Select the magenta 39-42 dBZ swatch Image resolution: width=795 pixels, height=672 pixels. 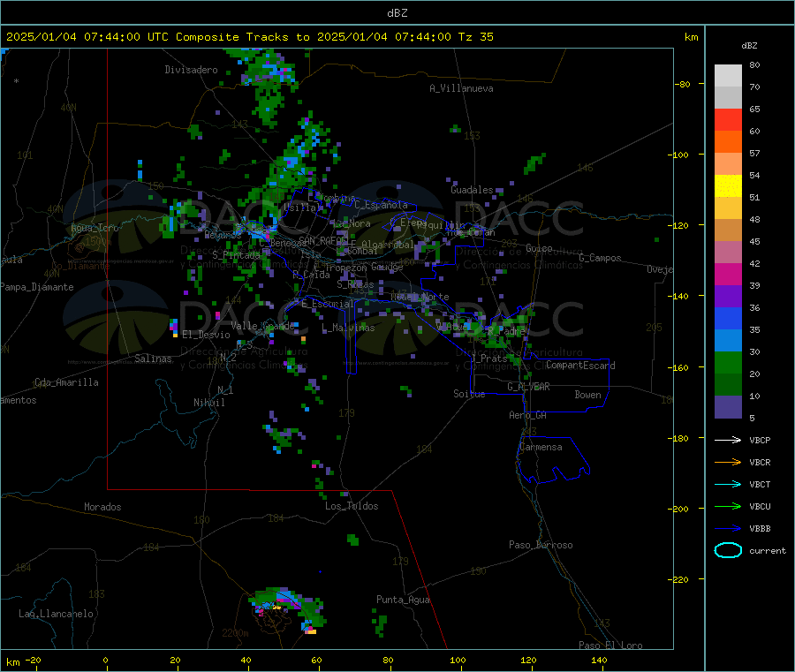(728, 274)
